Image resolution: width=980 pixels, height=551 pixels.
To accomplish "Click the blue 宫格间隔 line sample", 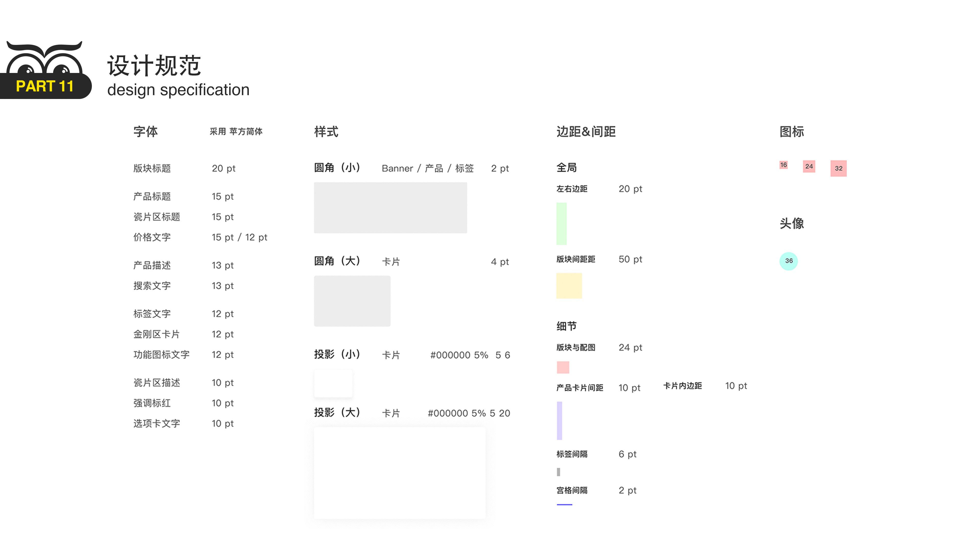I will [565, 504].
